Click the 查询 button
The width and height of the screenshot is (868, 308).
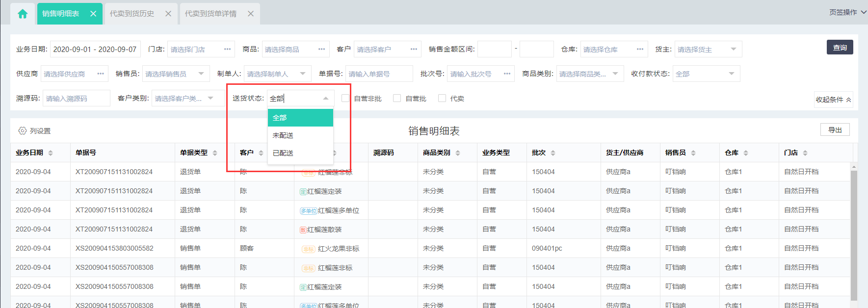[840, 47]
